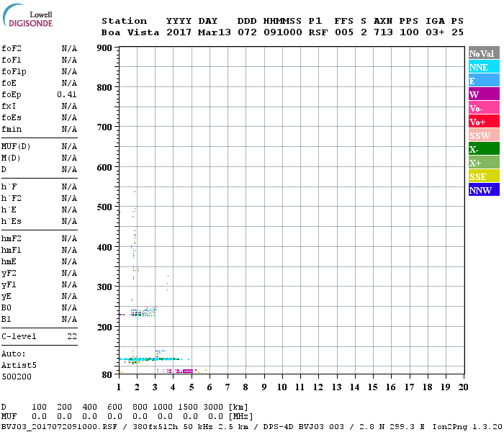Select the NoVal gray legend swatch

tap(483, 53)
